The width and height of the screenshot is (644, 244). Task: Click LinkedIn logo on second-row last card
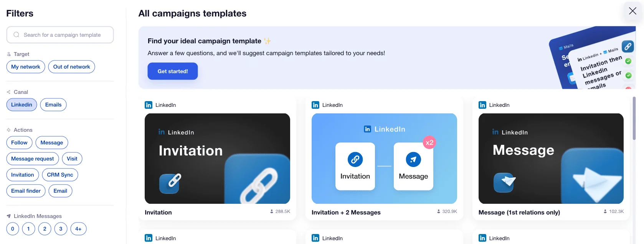coord(482,238)
